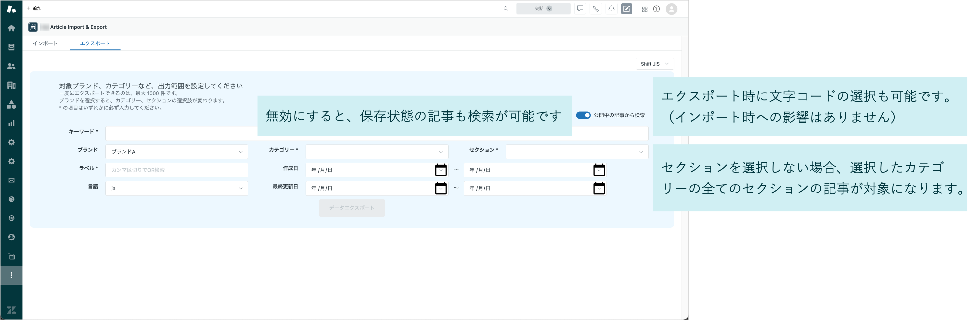The width and height of the screenshot is (980, 320).
Task: Click the Article Import & Export app icon
Action: pyautogui.click(x=33, y=27)
